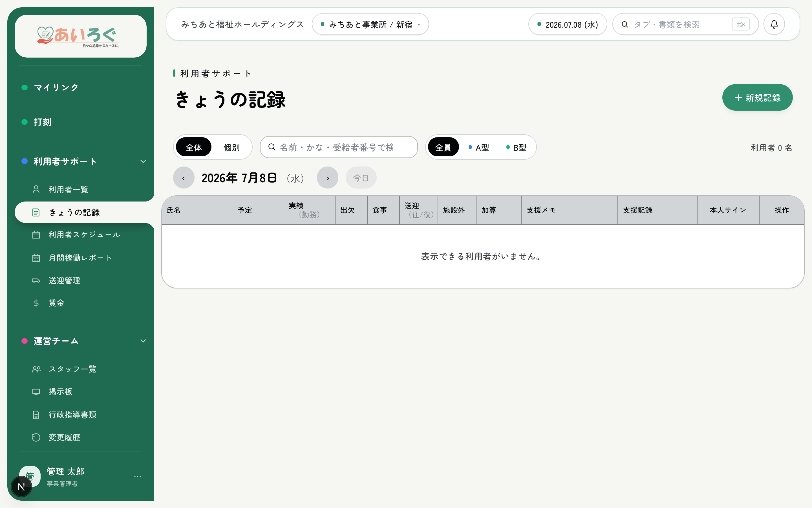Open the 2026.07.08 (水) date picker
The width and height of the screenshot is (812, 508).
click(x=567, y=24)
